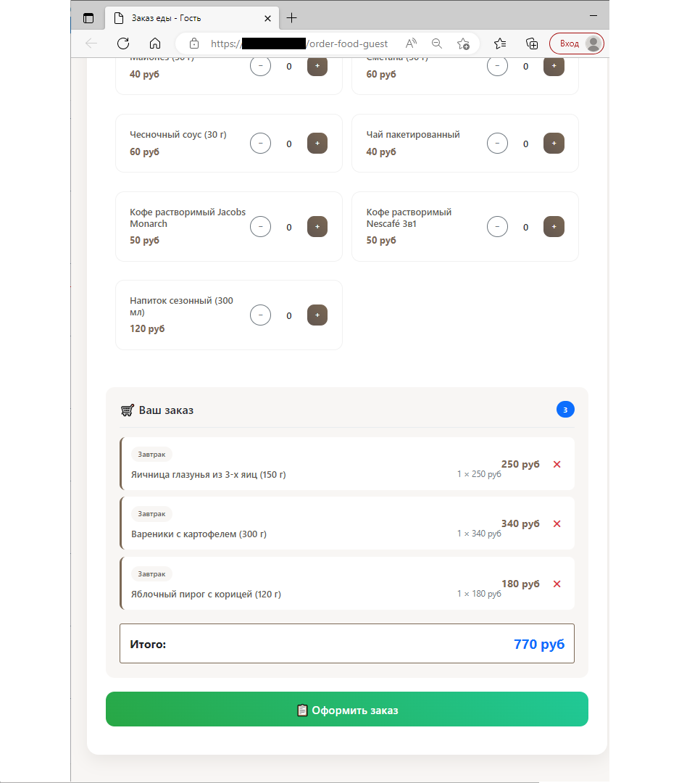Viewport: 700px width, 783px height.
Task: Open browser collections
Action: coord(531,43)
